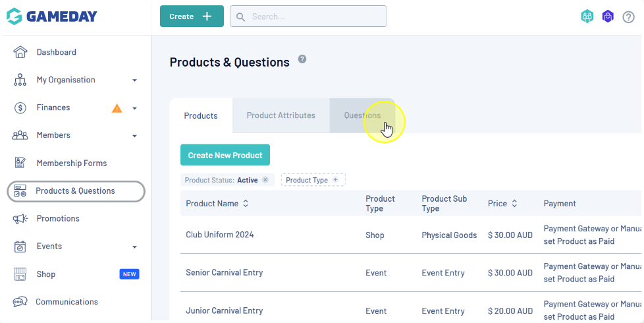Screen dimensions: 644x323
Task: Open the Product Attributes tab
Action: [281, 115]
